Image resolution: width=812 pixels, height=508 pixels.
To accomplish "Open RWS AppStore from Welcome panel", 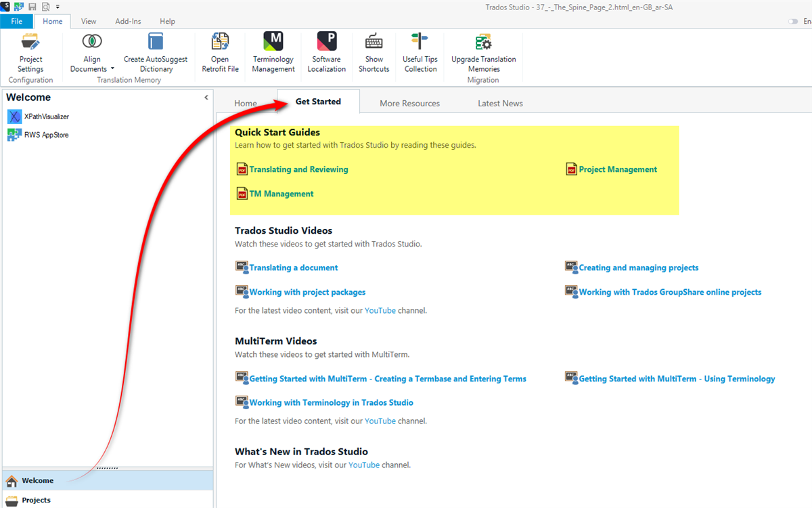I will (x=39, y=135).
